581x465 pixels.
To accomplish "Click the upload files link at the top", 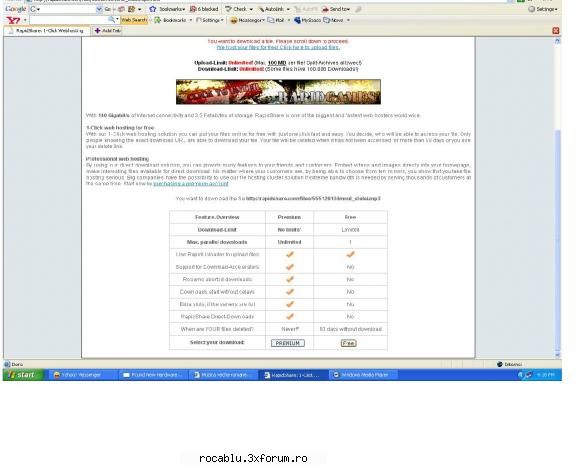I will pyautogui.click(x=278, y=47).
